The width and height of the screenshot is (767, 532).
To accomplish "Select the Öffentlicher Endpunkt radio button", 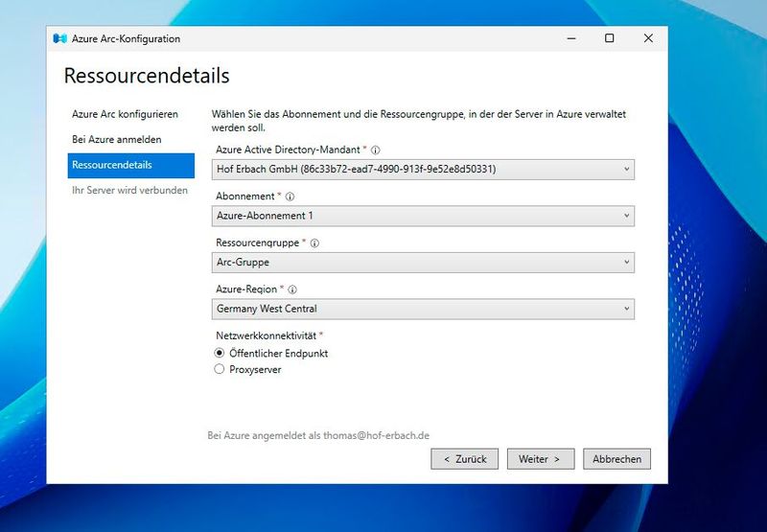I will pyautogui.click(x=220, y=353).
